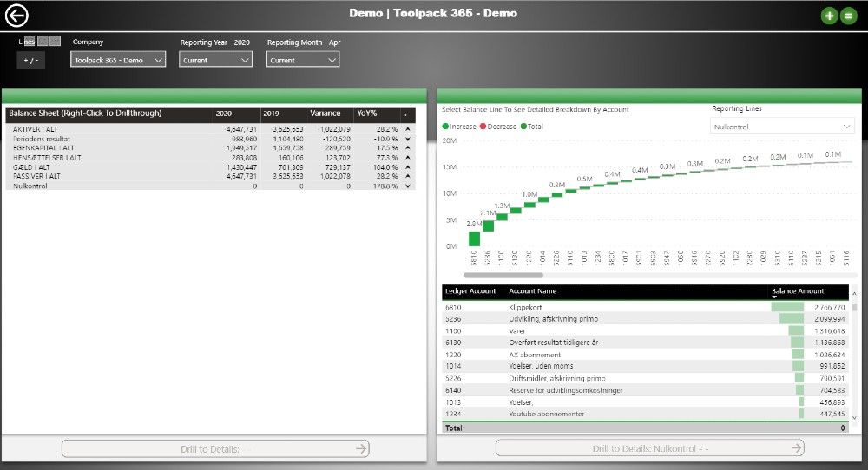The width and height of the screenshot is (868, 470).
Task: Open the Reporting Year dropdown
Action: (x=215, y=60)
